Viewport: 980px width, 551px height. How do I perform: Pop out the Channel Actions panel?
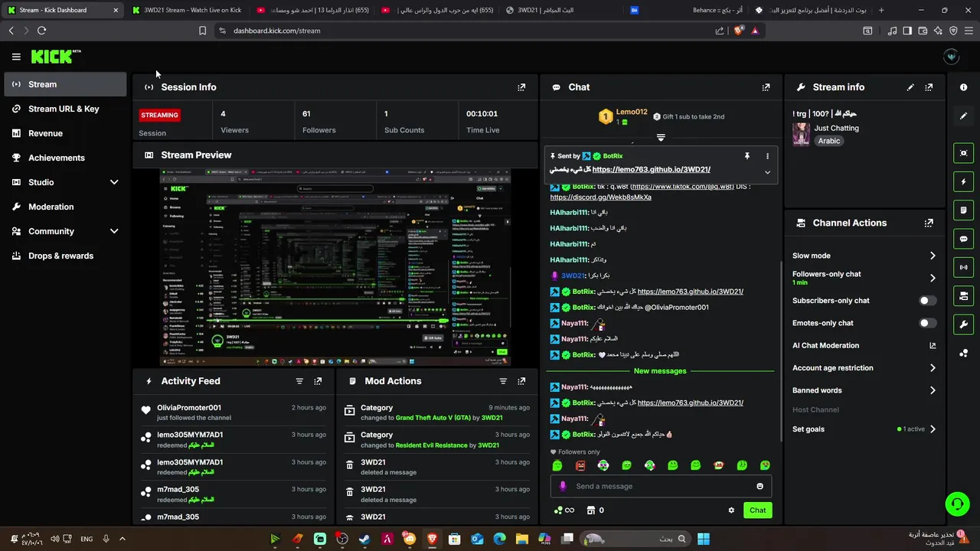[929, 223]
